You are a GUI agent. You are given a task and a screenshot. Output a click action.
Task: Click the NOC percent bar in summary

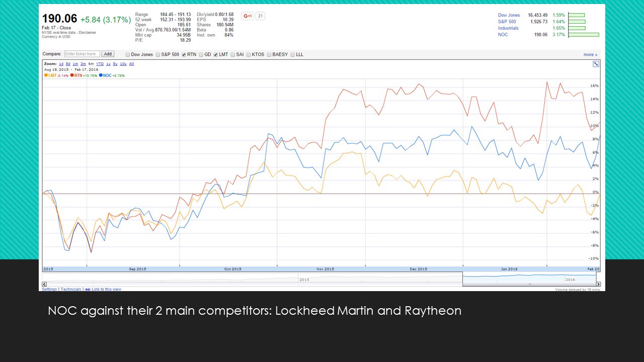(584, 35)
